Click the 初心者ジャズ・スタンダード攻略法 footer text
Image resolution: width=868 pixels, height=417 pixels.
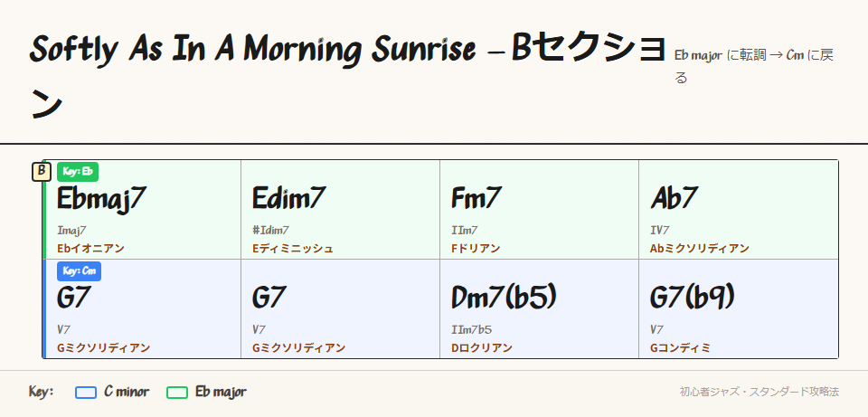759,393
